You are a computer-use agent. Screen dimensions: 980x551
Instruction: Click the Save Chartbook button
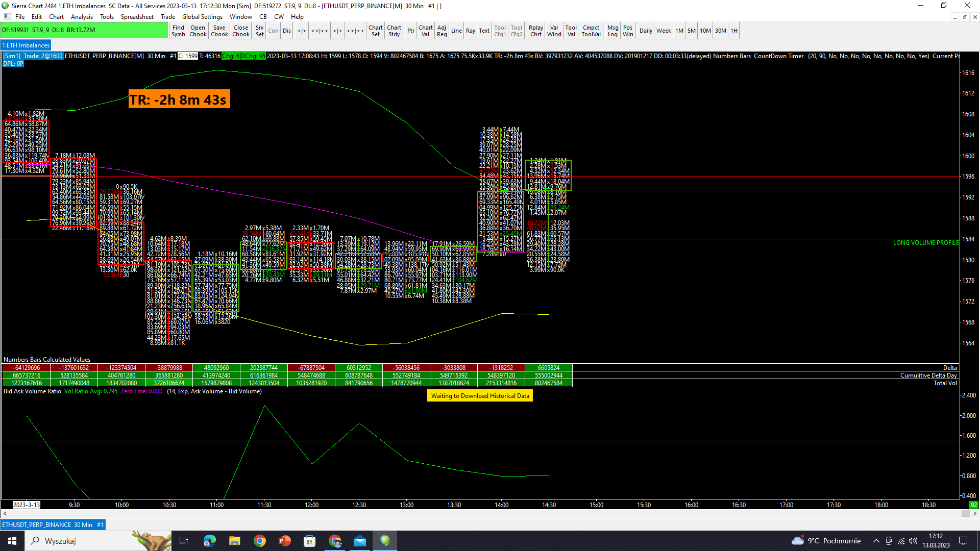tap(219, 31)
